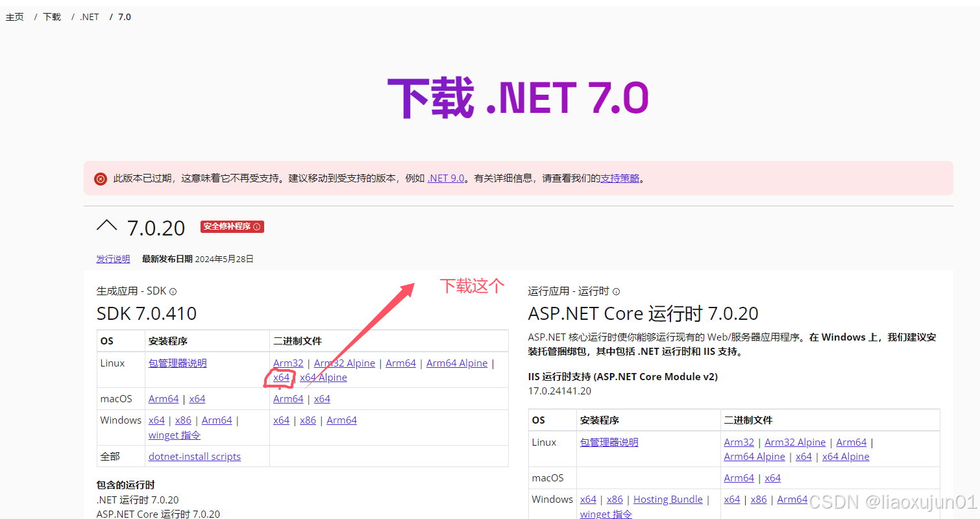
Task: Click the info icon beside 运行时
Action: tap(615, 291)
